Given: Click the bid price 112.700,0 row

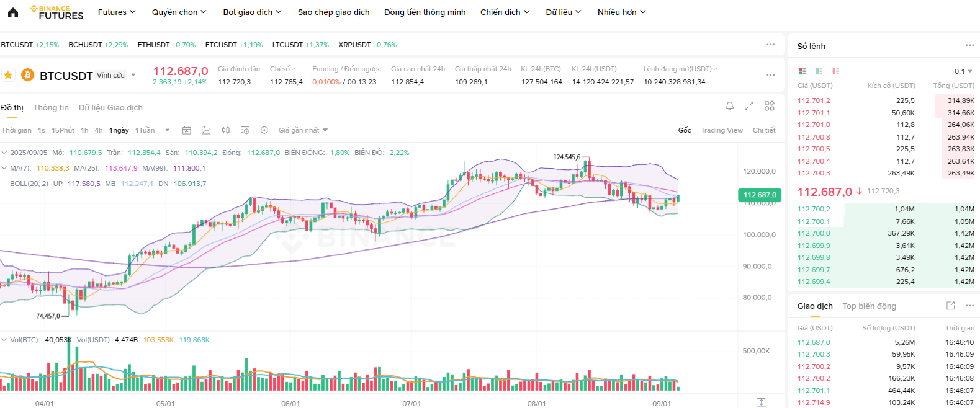Looking at the screenshot, I should [x=886, y=233].
